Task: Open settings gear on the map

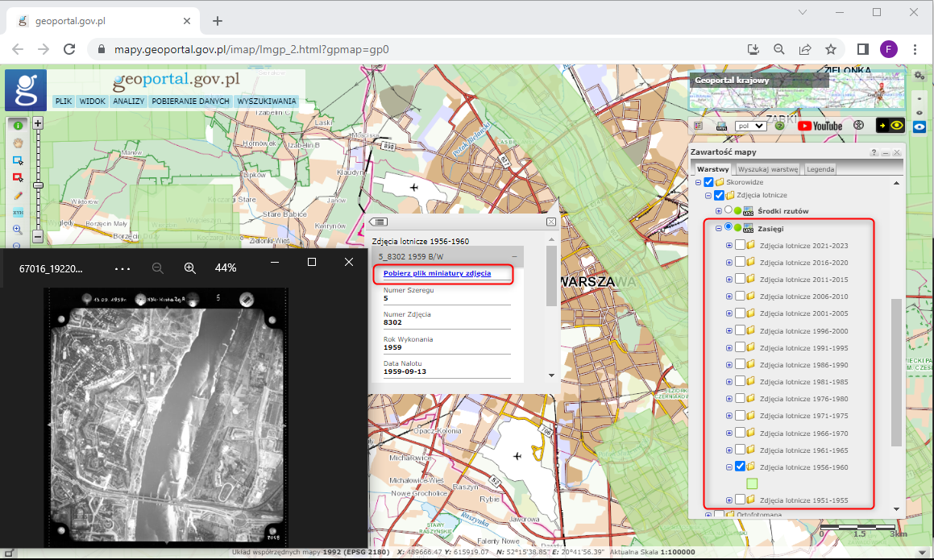Action: [x=919, y=75]
